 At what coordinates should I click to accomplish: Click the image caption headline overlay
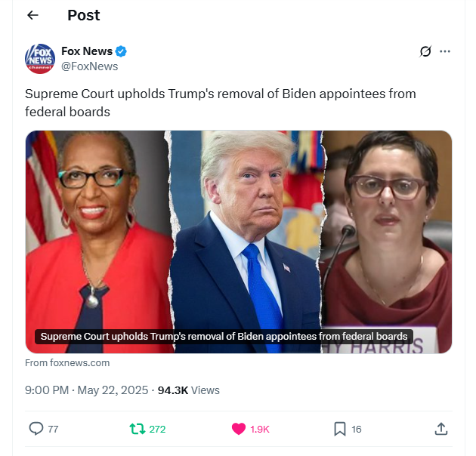224,337
